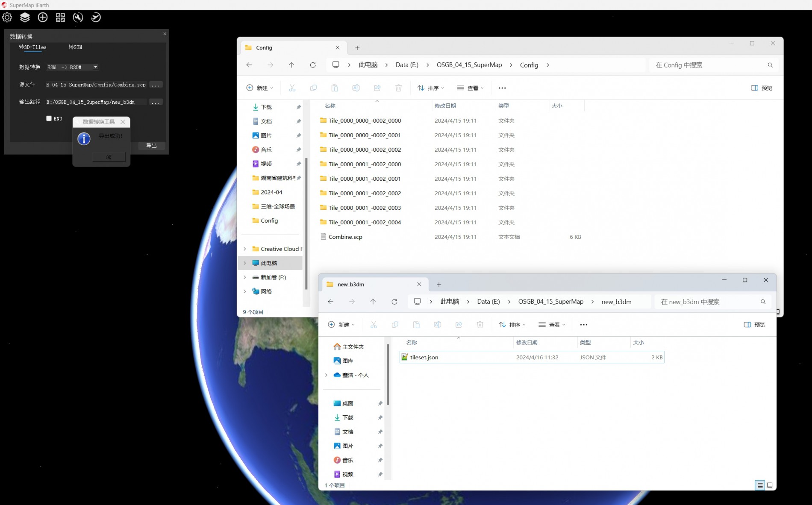Go back in the Config window
812x505 pixels.
[249, 65]
